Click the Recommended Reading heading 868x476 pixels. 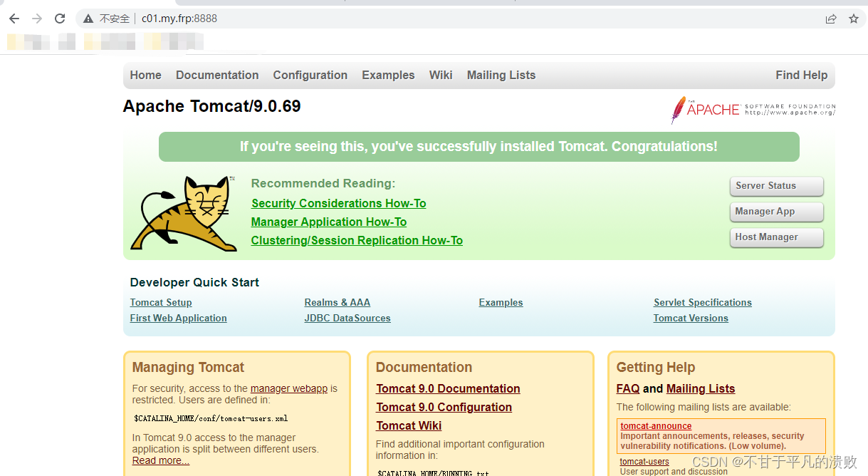click(323, 183)
